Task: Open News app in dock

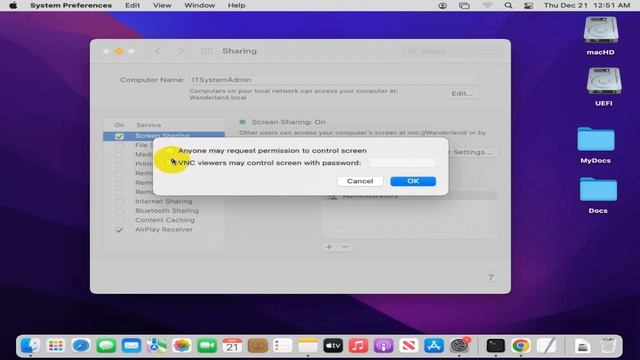Action: pos(409,346)
